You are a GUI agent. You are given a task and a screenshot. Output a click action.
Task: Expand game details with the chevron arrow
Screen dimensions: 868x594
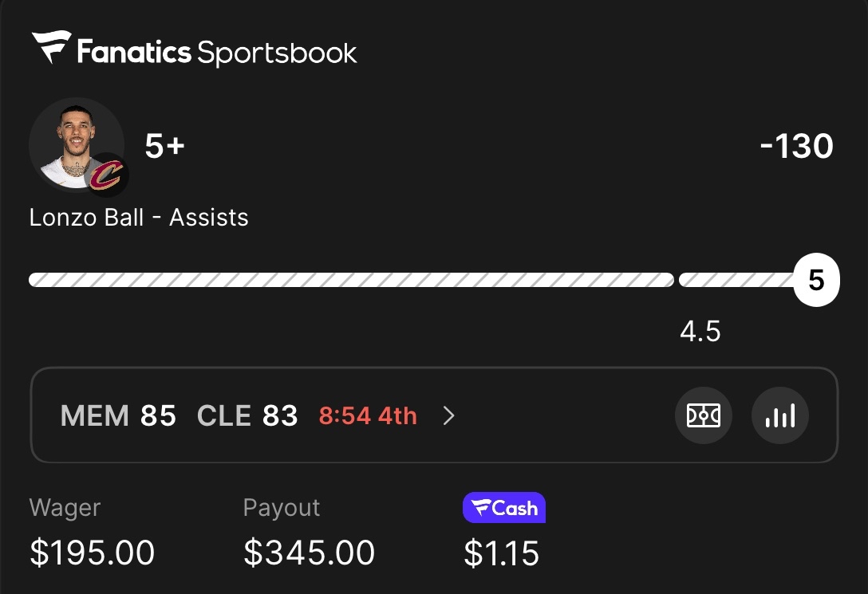coord(449,415)
